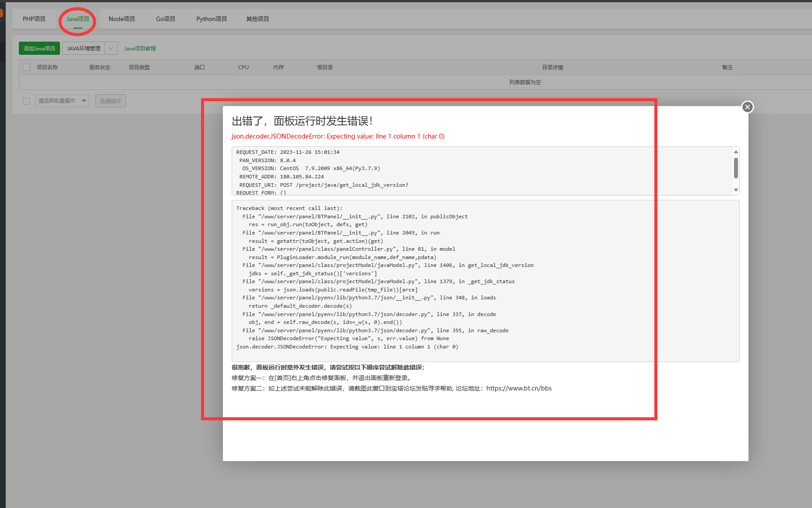Go to the Python项目 tab

point(212,19)
